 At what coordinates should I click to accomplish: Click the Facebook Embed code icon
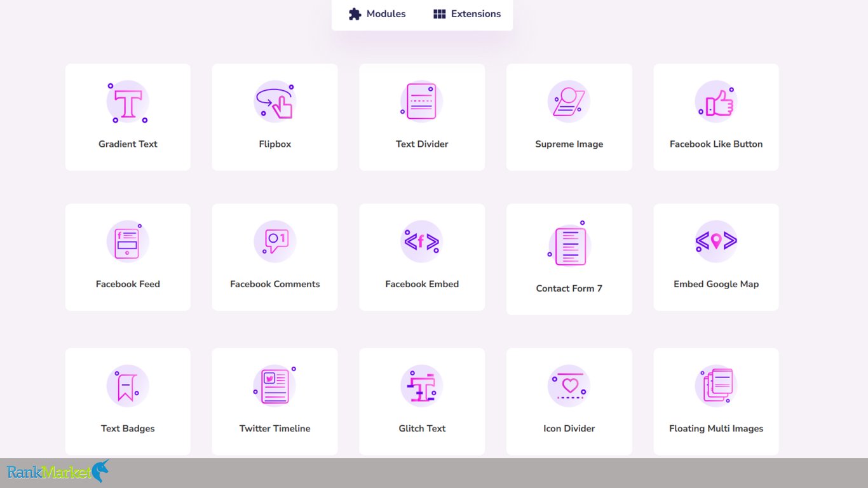(421, 241)
